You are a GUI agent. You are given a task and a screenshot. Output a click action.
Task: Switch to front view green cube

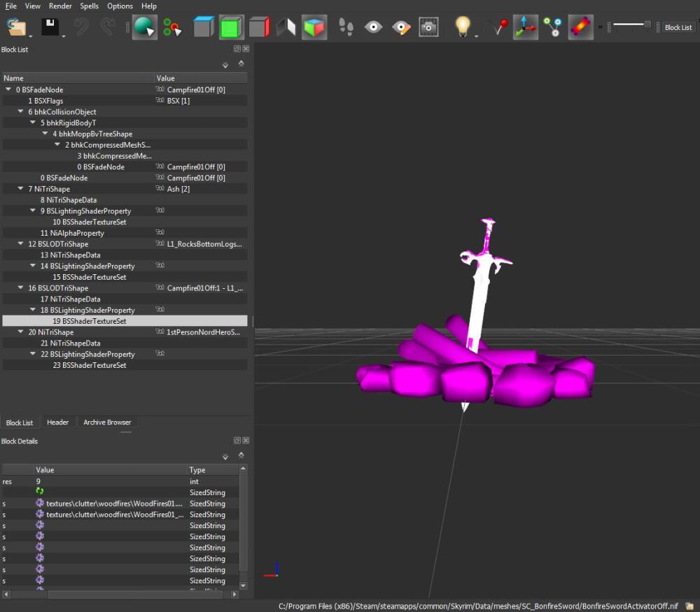[x=231, y=27]
